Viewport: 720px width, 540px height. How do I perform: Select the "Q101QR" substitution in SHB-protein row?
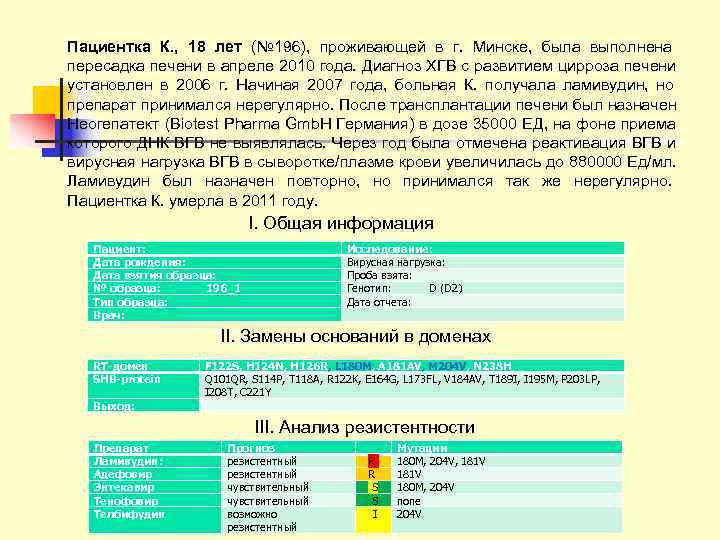(x=226, y=379)
